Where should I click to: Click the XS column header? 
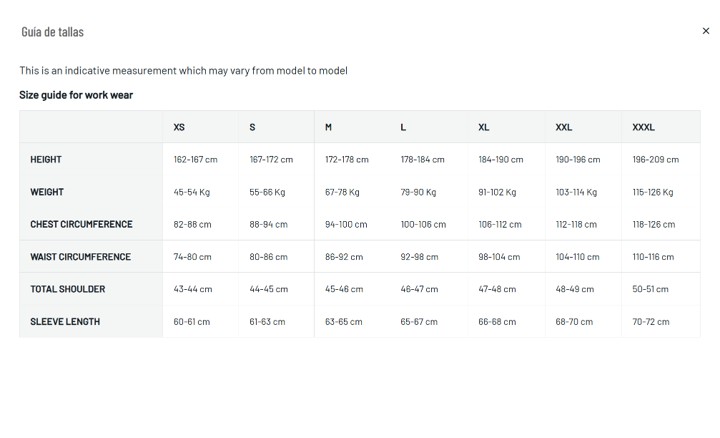click(179, 127)
